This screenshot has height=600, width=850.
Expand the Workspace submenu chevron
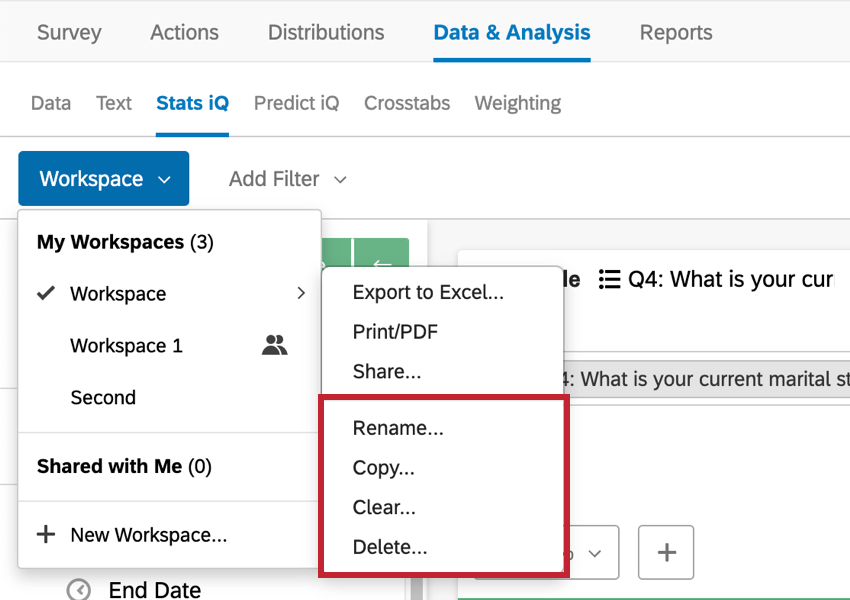[x=299, y=293]
